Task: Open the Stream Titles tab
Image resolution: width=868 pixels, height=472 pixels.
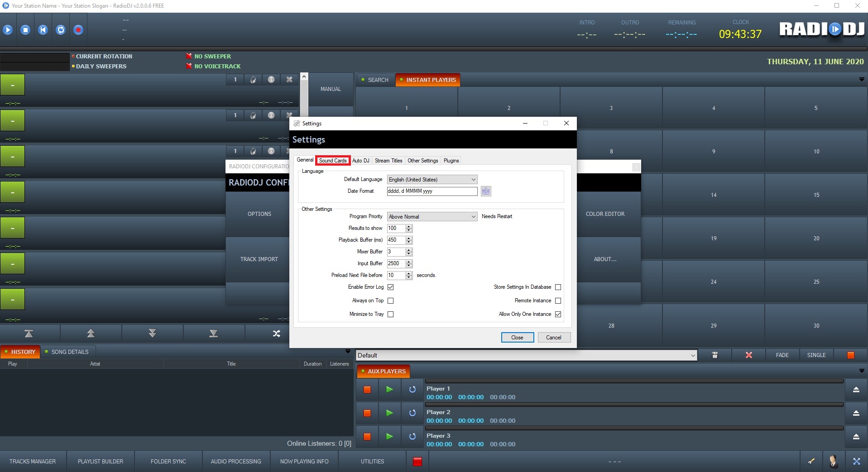Action: point(388,161)
